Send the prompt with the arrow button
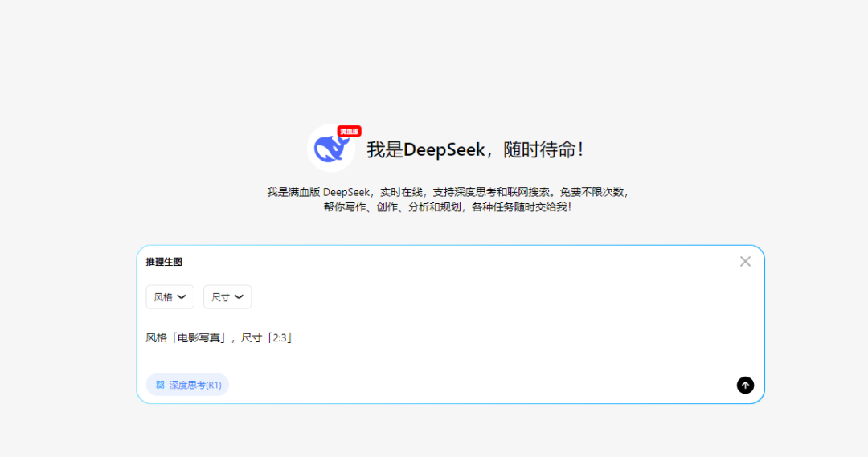Viewport: 868px width, 457px height. 745,385
